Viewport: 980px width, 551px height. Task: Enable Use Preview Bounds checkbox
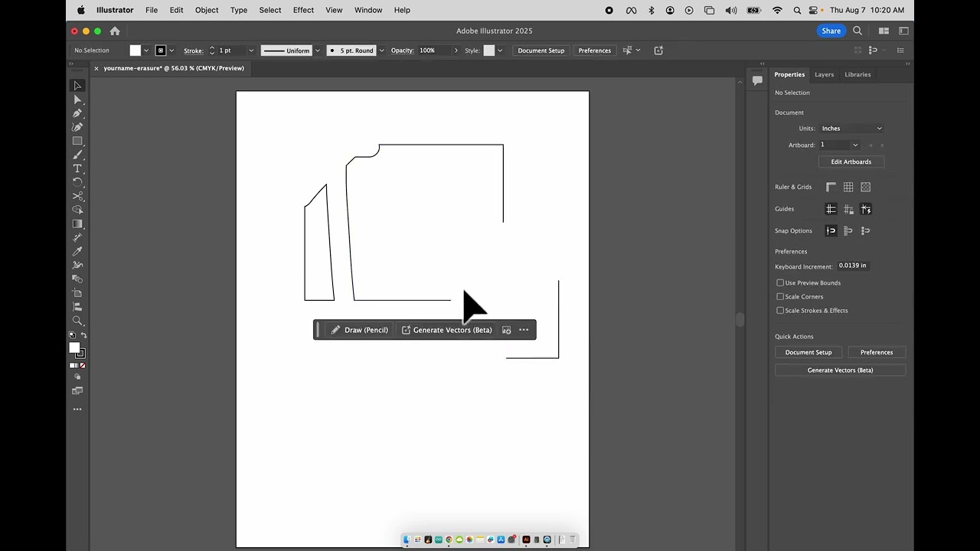pos(780,282)
